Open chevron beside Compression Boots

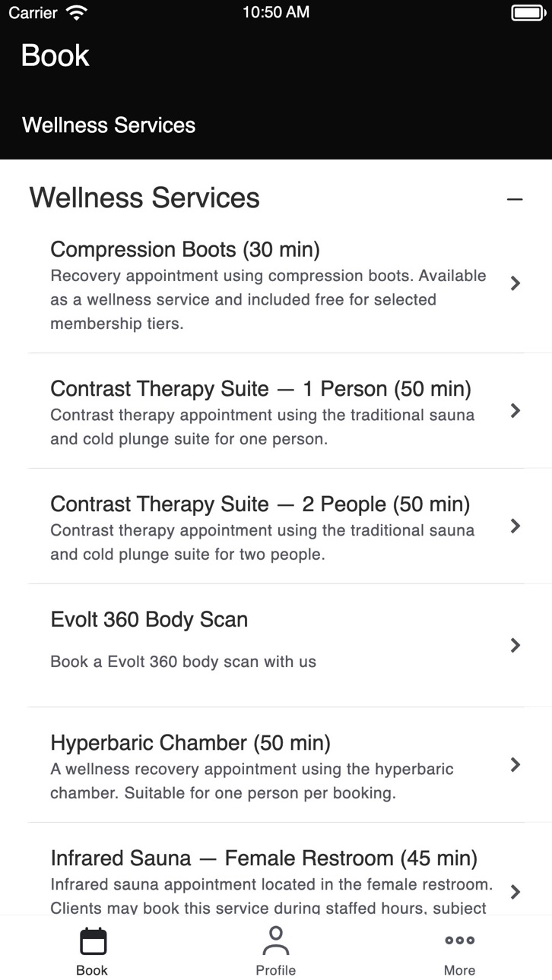(516, 283)
